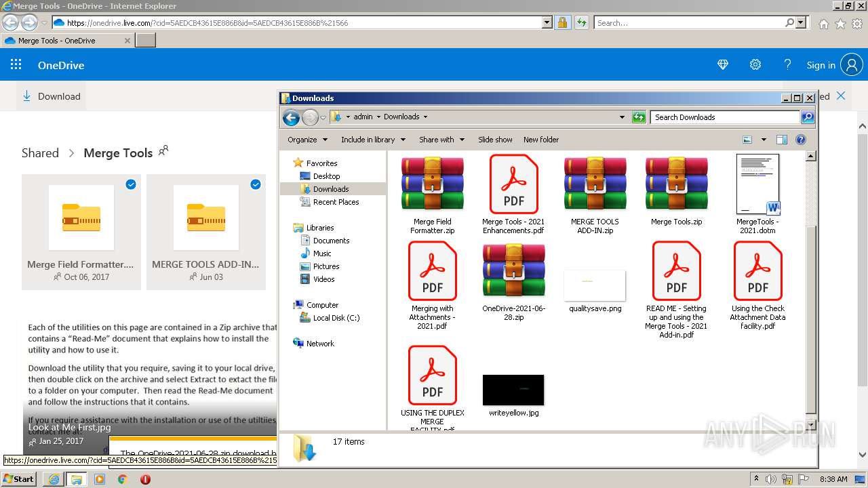The image size is (868, 488).
Task: Open the address bar dropdown arrow in IE
Action: [x=547, y=22]
